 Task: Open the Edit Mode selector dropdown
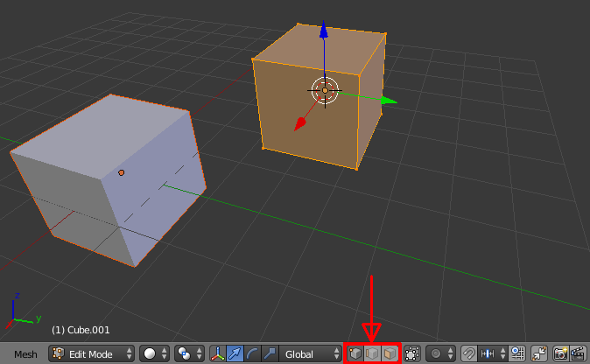pos(91,353)
